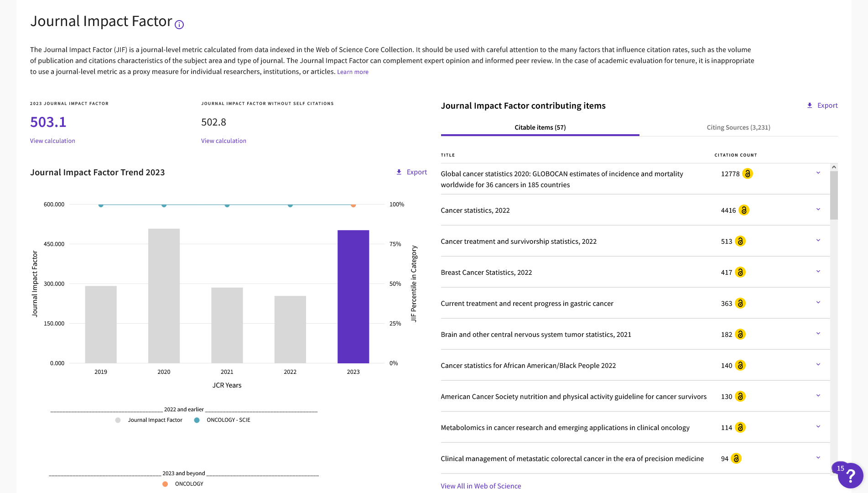
Task: Click open access icon next to 363 count
Action: 740,303
